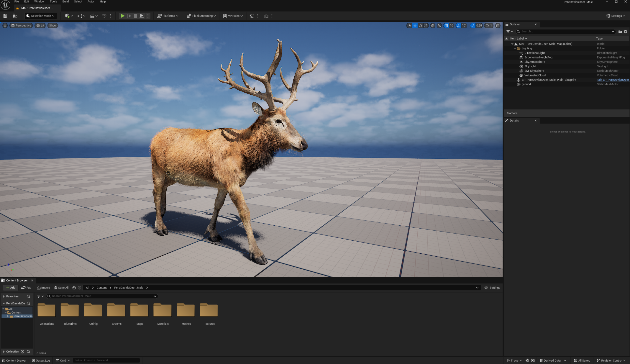630x364 pixels.
Task: Toggle grid snapping in the viewport
Action: pos(446,26)
